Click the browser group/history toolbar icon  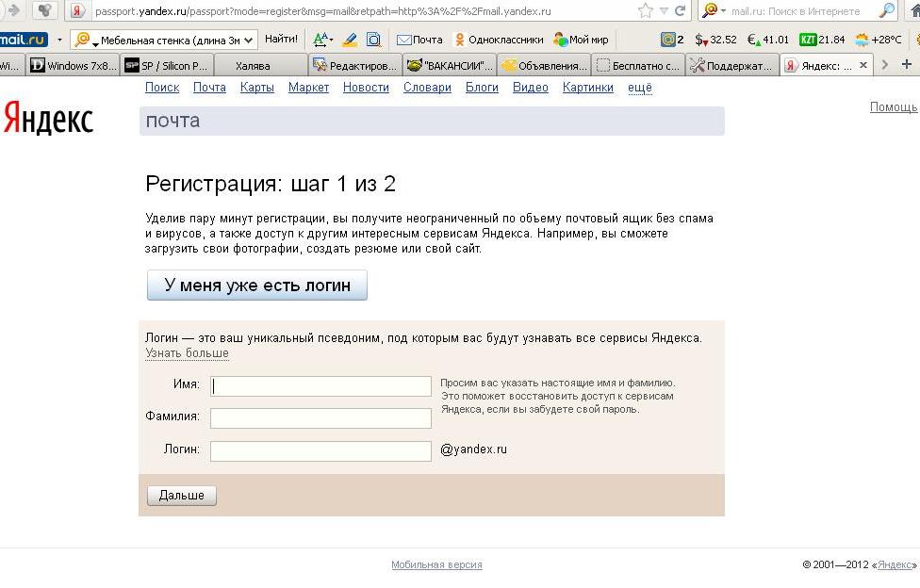44,10
